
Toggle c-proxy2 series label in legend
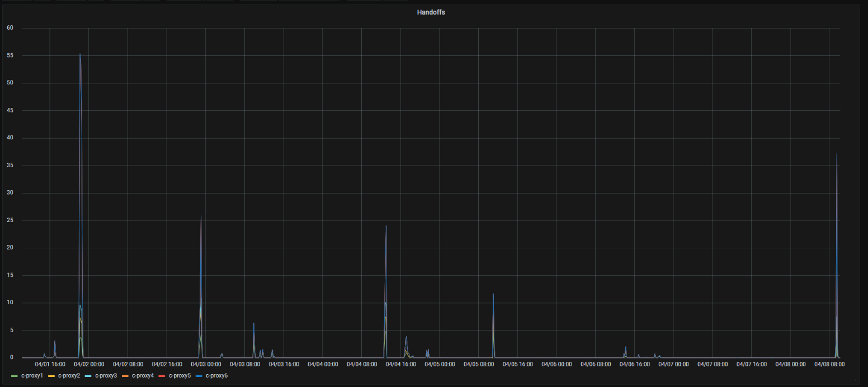pos(69,375)
